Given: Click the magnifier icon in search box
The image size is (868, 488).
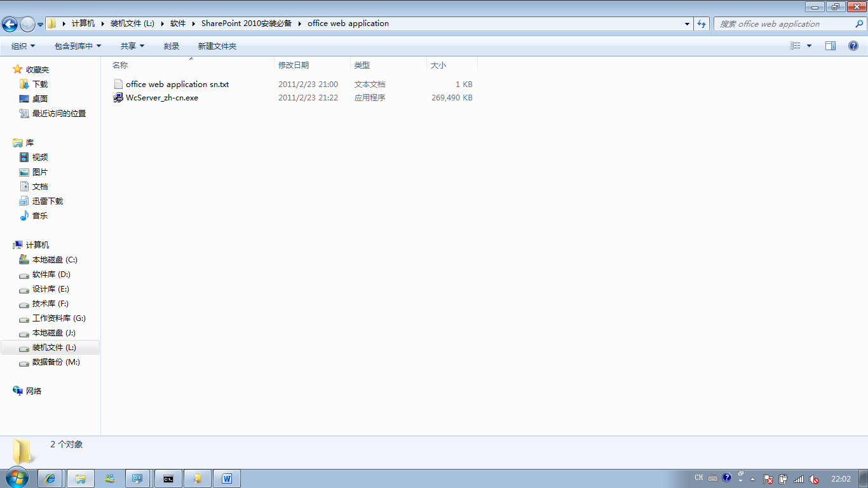Looking at the screenshot, I should click(860, 24).
